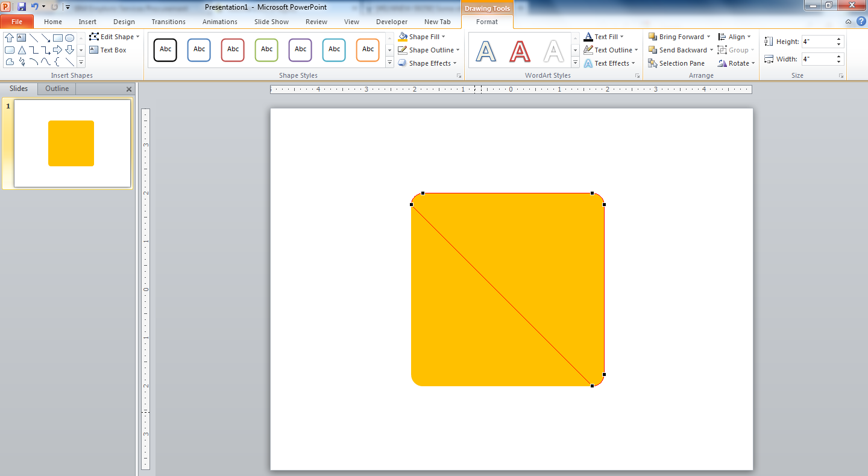The image size is (868, 476).
Task: Apply the aqua outline Abc shape style
Action: point(334,50)
